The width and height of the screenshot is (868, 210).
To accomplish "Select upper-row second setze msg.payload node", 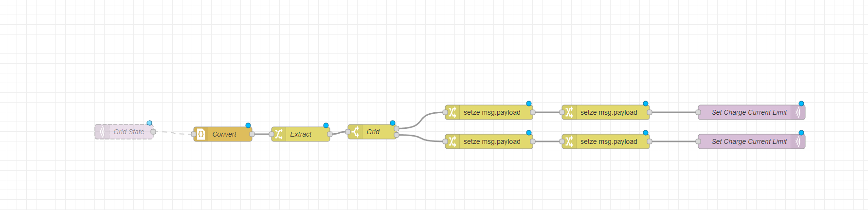I will point(606,112).
